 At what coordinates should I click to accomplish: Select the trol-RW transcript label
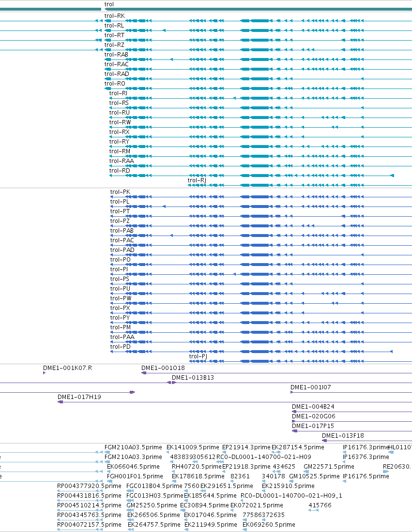(x=120, y=122)
